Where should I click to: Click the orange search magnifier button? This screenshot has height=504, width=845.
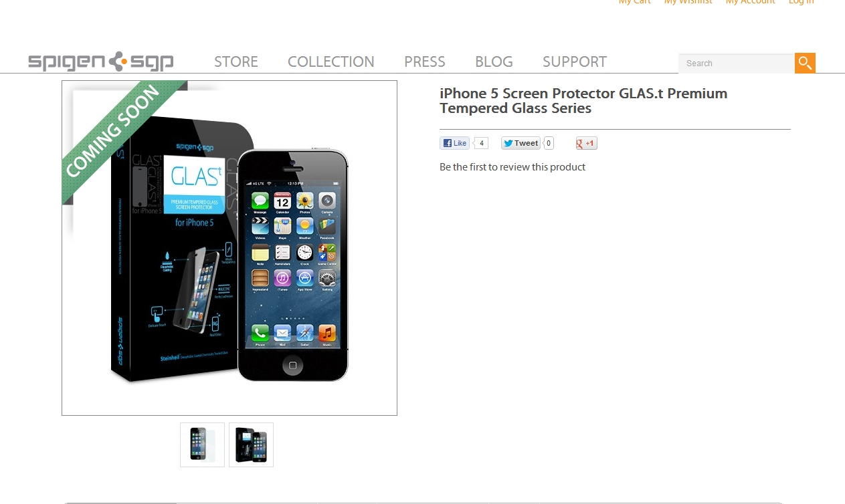coord(805,63)
